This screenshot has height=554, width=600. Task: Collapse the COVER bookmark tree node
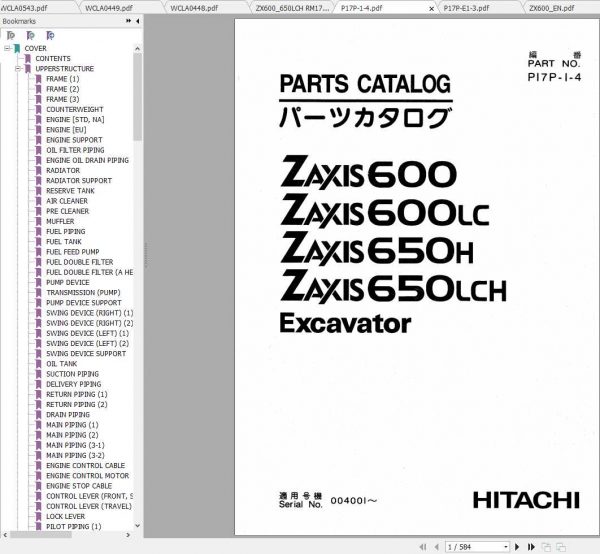pos(7,48)
